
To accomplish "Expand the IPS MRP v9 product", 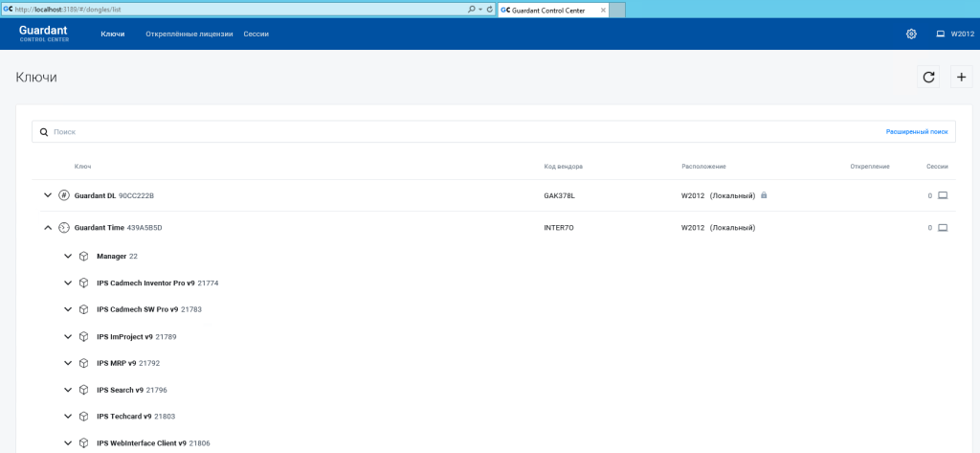I will (x=68, y=363).
